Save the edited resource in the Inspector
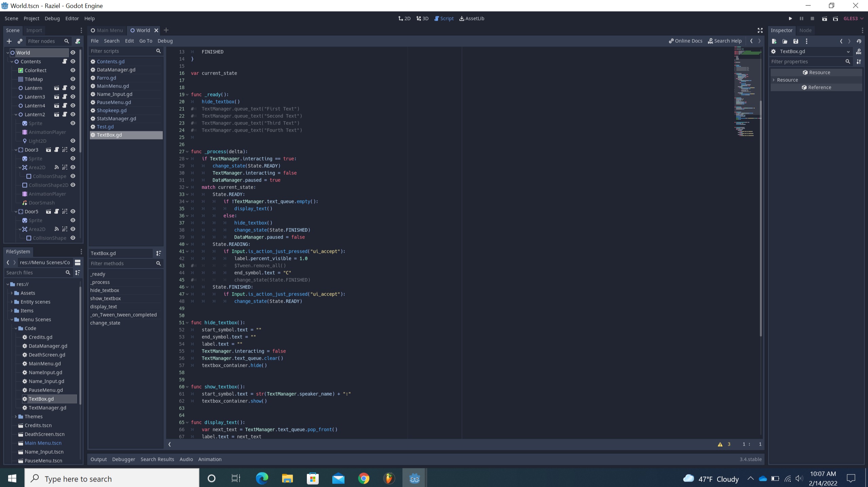Viewport: 868px width, 487px height. coord(796,41)
